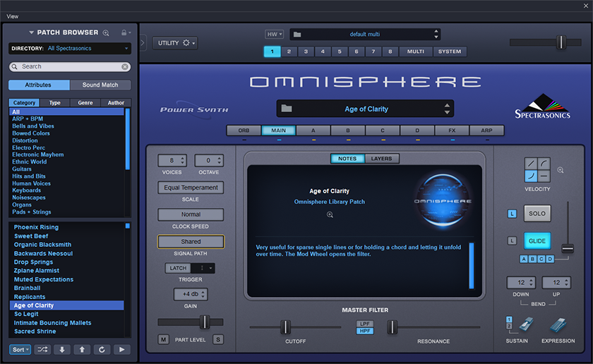Mute the part with M button
Image resolution: width=593 pixels, height=364 pixels.
pos(163,339)
